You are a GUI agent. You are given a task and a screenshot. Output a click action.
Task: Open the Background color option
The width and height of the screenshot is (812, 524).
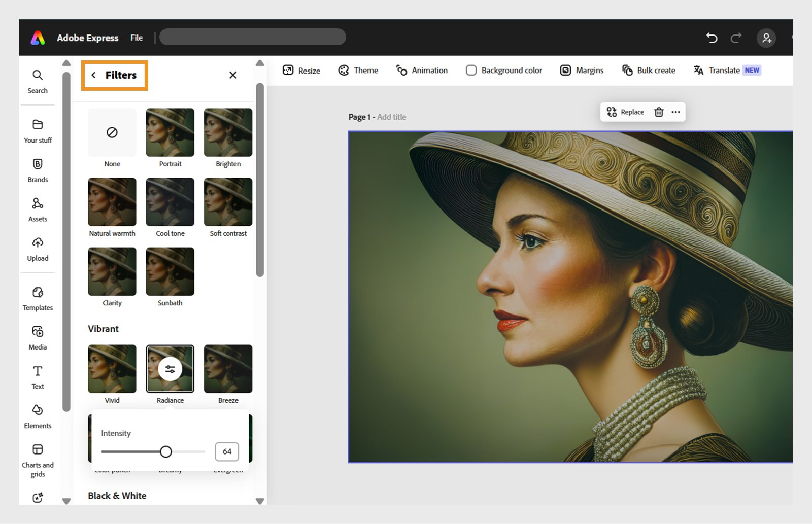pos(503,70)
